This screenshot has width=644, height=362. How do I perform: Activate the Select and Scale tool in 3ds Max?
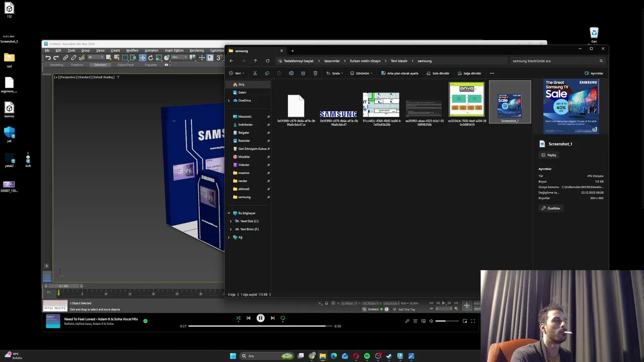[158, 58]
